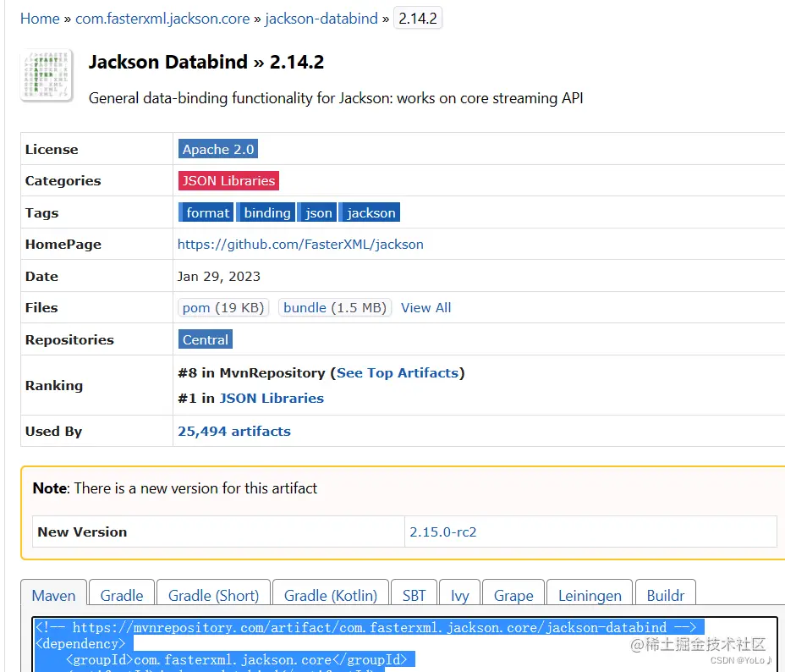The width and height of the screenshot is (785, 672).
Task: Click the Jackson Databind » 2.14.2 heading
Action: click(x=206, y=62)
